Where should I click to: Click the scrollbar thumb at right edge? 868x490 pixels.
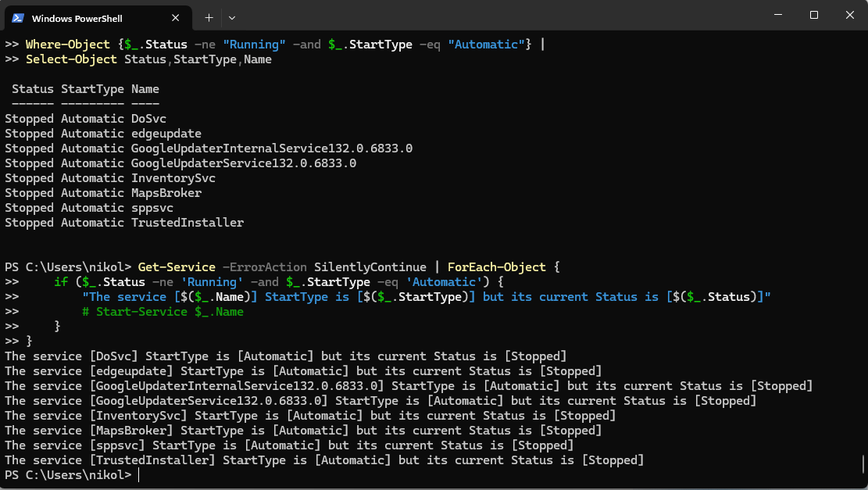point(863,464)
